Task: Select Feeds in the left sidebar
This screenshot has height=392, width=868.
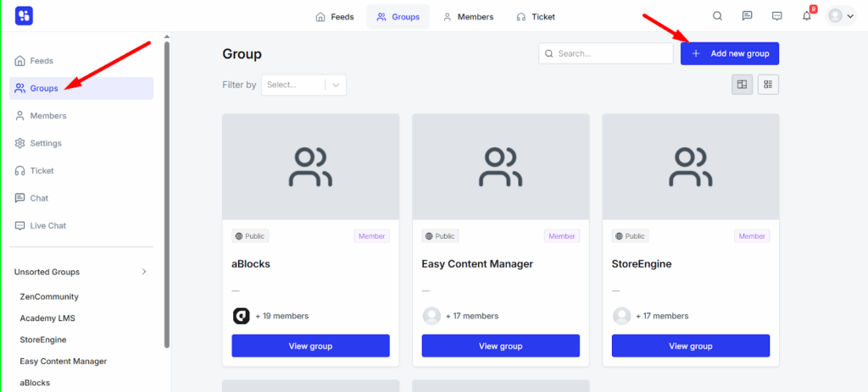Action: point(81,61)
